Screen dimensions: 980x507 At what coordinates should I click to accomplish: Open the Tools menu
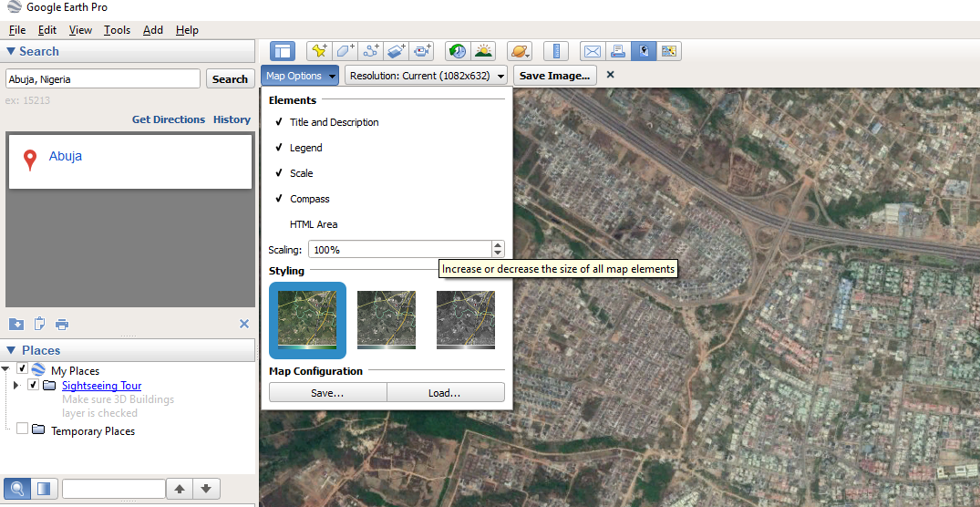[x=117, y=30]
